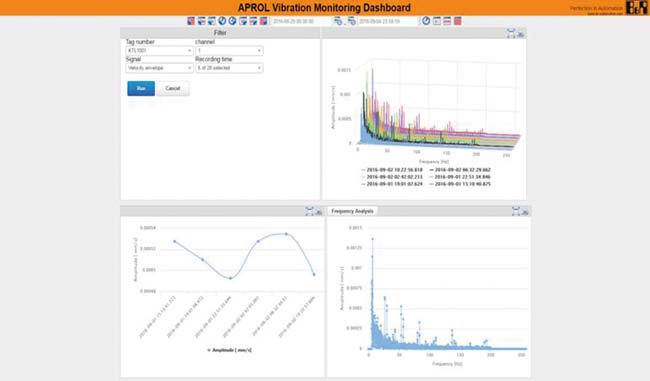
Task: Click the B&R logo in the top-right corner
Action: (x=636, y=7)
